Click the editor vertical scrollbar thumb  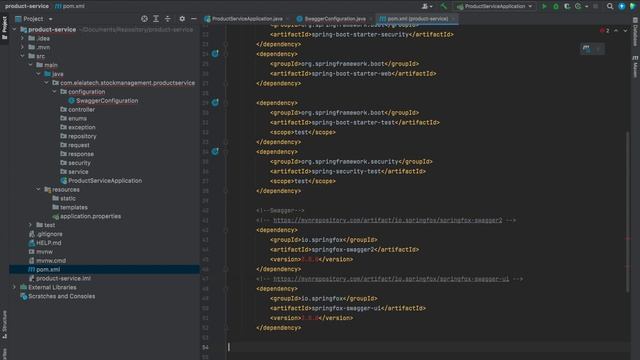click(627, 211)
